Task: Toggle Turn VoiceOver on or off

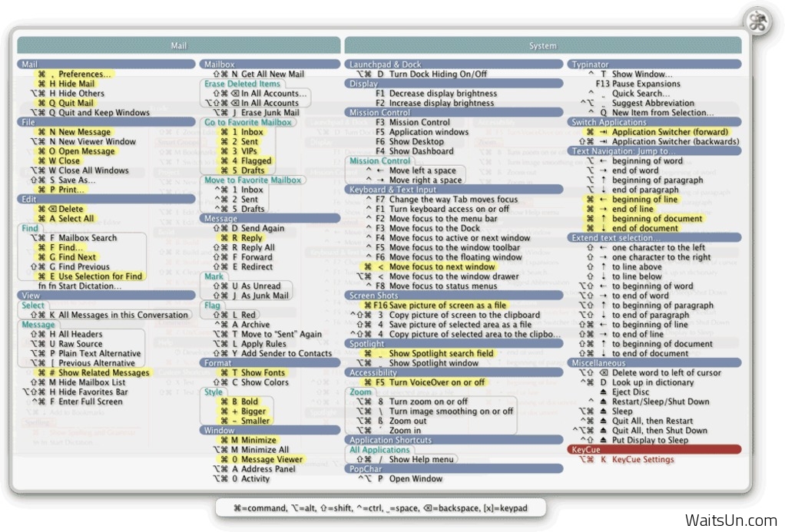Action: pyautogui.click(x=436, y=382)
